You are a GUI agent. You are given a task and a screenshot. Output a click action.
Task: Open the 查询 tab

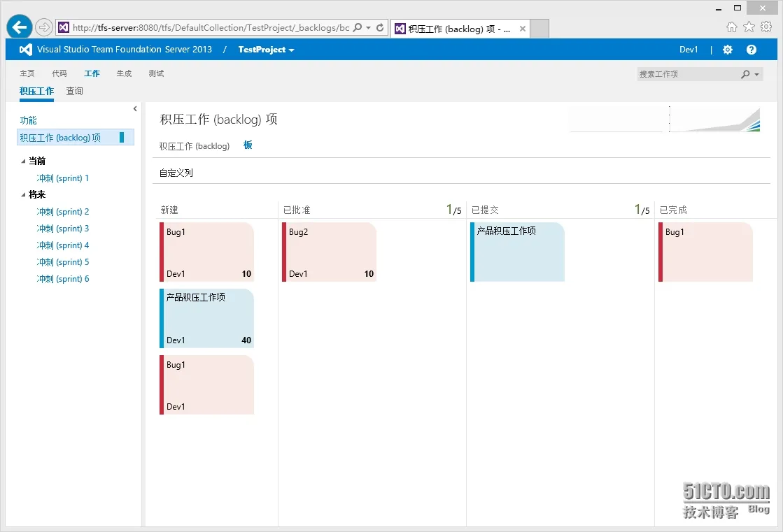tap(74, 91)
